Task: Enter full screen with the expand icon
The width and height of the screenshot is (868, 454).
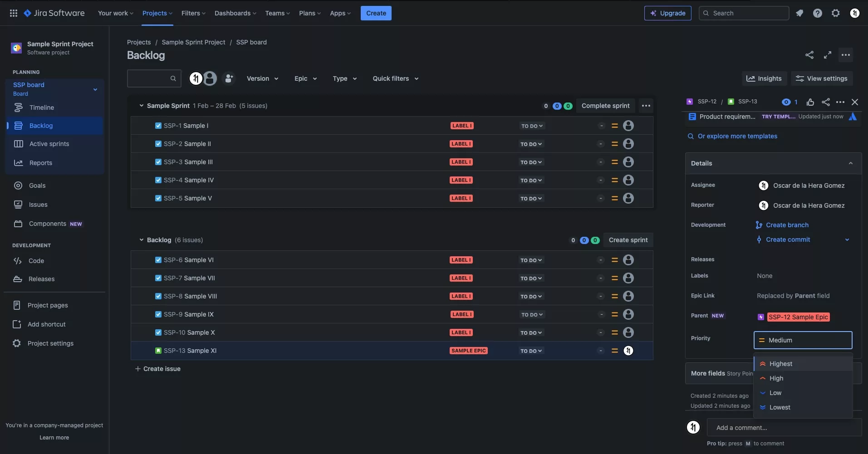Action: pos(828,55)
